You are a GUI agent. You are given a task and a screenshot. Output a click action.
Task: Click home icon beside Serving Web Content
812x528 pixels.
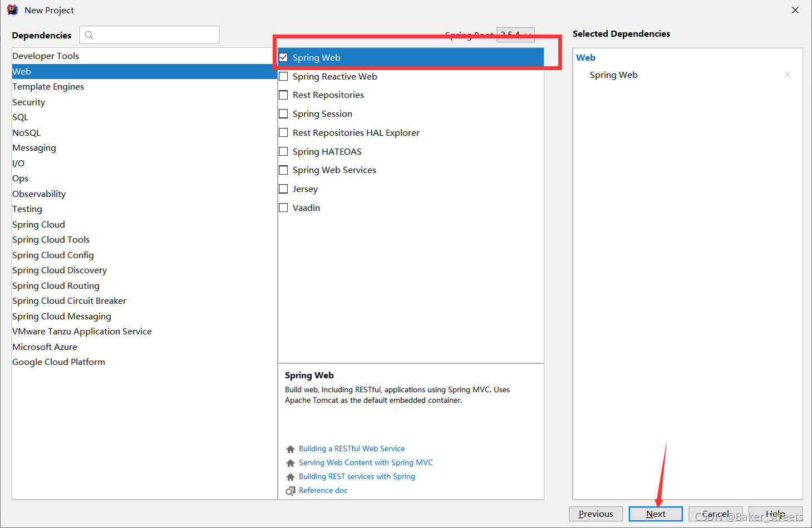click(291, 463)
